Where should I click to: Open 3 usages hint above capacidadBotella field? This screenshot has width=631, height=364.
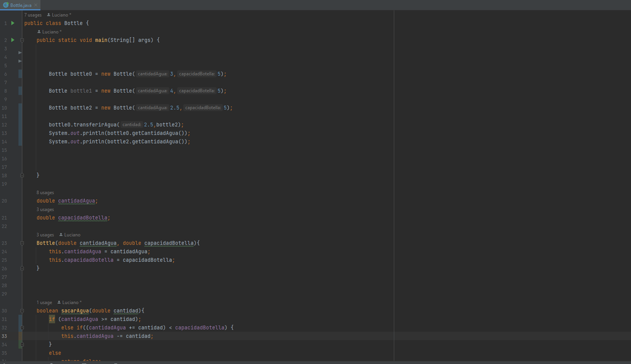coord(45,209)
